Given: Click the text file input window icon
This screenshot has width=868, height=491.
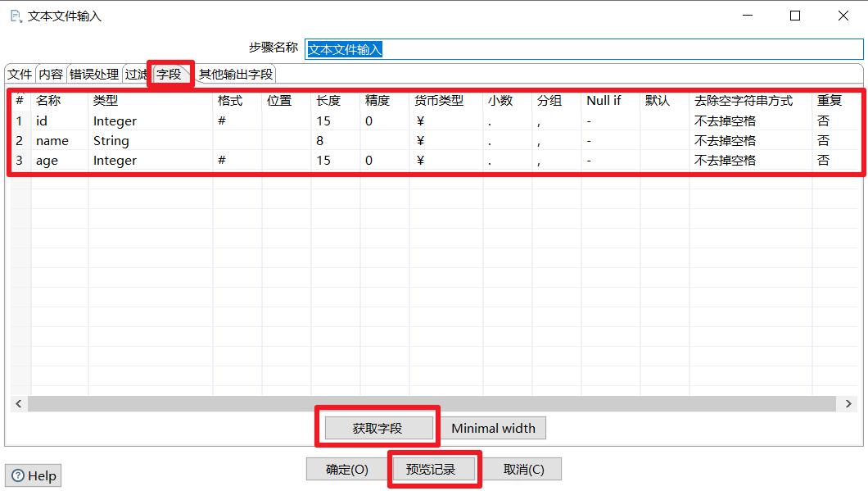Looking at the screenshot, I should click(x=16, y=16).
